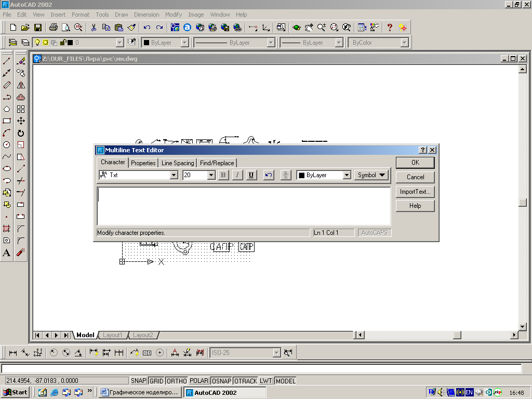This screenshot has width=532, height=399.
Task: Open the Format menu
Action: [x=81, y=15]
